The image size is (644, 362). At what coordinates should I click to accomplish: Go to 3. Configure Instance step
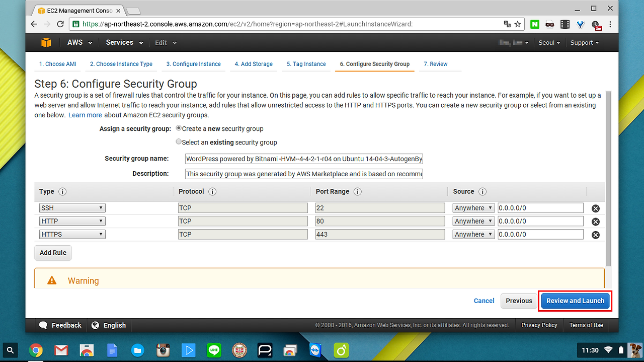pos(194,64)
